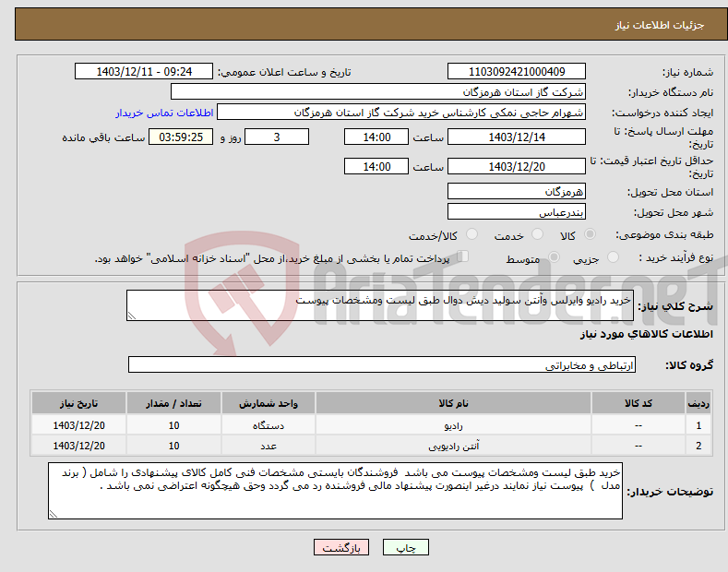Toggle the اسناد خزانه اسلامی payment checkbox
Image resolution: width=728 pixels, height=572 pixels.
pyautogui.click(x=463, y=256)
